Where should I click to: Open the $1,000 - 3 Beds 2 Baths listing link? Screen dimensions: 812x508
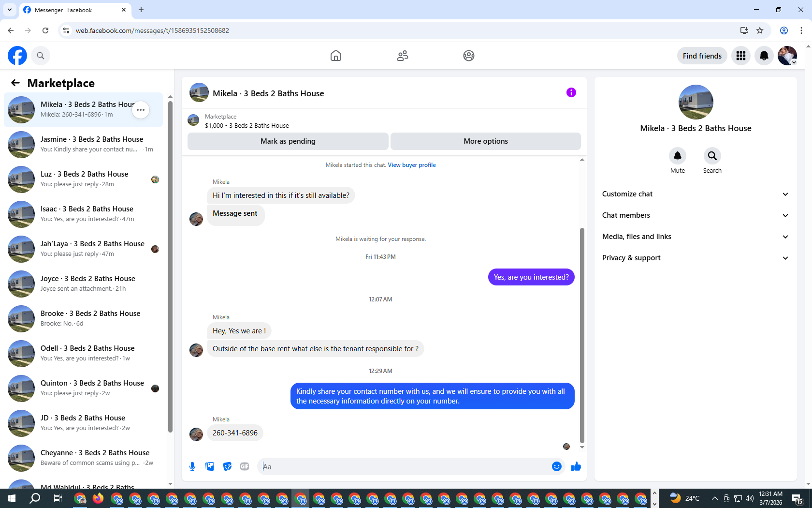tap(247, 125)
